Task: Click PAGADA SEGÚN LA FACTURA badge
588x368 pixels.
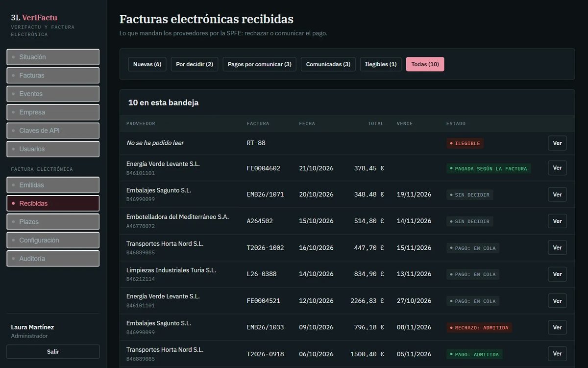Action: pos(489,168)
